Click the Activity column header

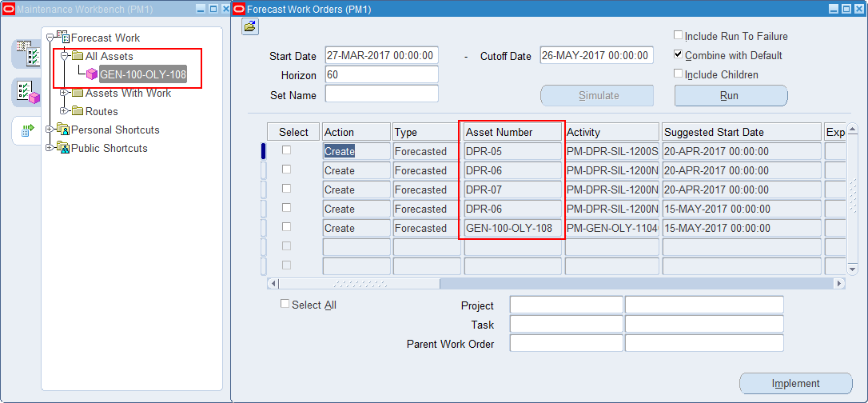pyautogui.click(x=612, y=132)
